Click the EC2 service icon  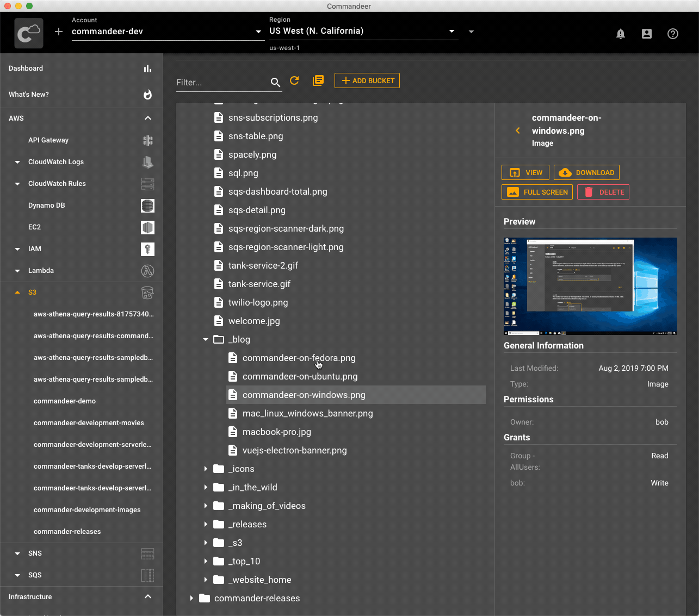(x=147, y=227)
